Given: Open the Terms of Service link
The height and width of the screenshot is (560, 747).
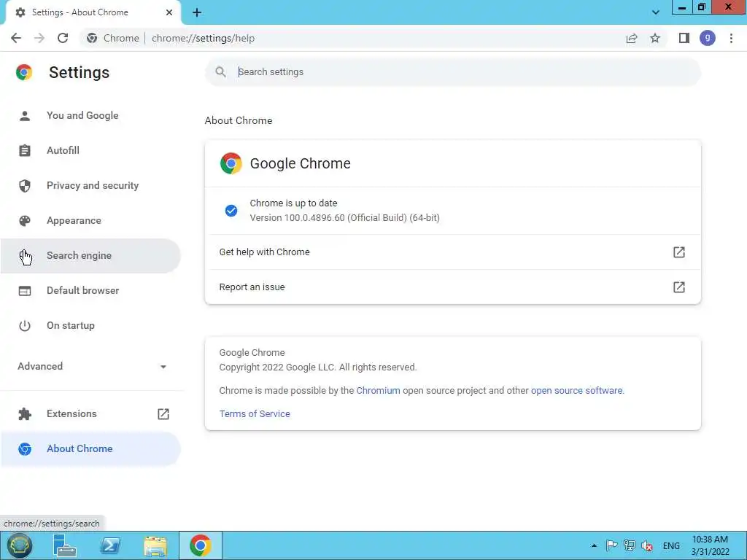Looking at the screenshot, I should pyautogui.click(x=255, y=414).
